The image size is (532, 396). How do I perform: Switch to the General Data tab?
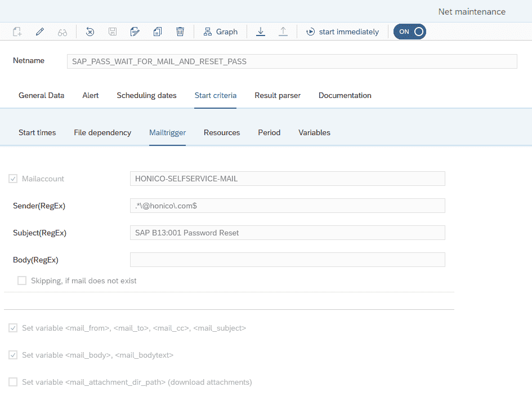(42, 95)
